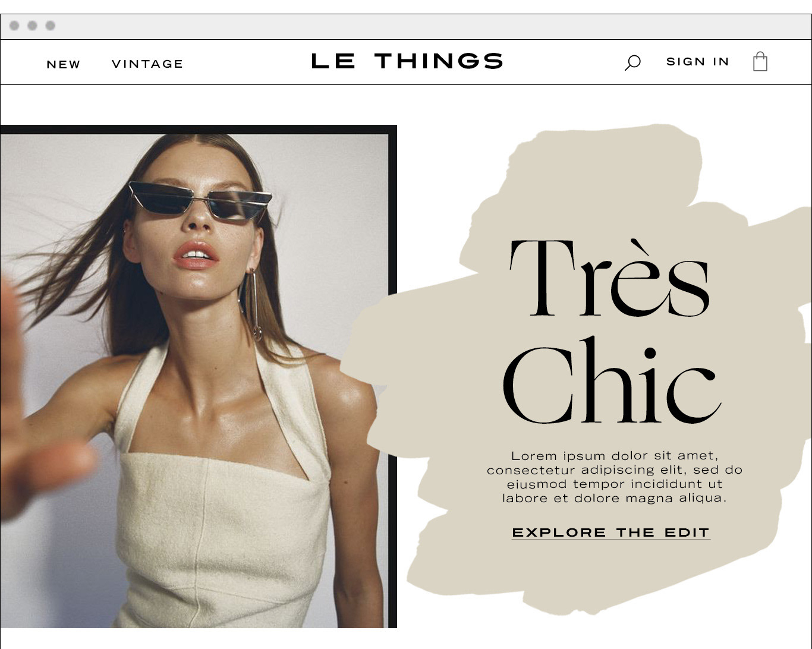The width and height of the screenshot is (812, 649).
Task: Open the shopping bag icon
Action: click(760, 61)
